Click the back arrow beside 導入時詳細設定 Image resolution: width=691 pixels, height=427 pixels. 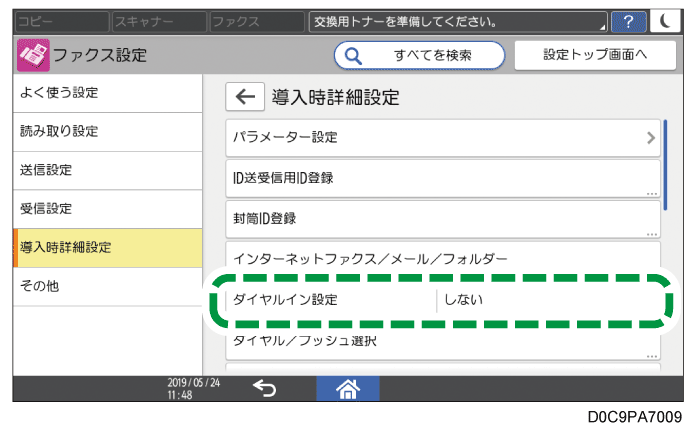[x=244, y=97]
